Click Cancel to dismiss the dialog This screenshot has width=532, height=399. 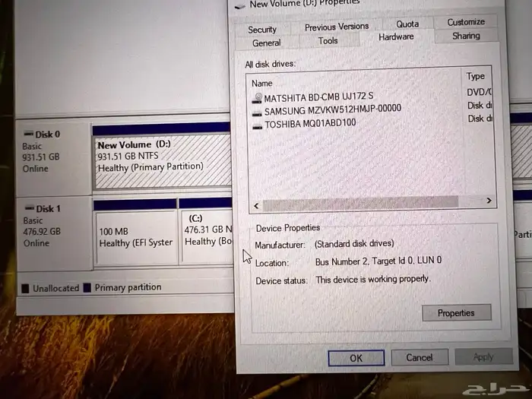pos(419,357)
